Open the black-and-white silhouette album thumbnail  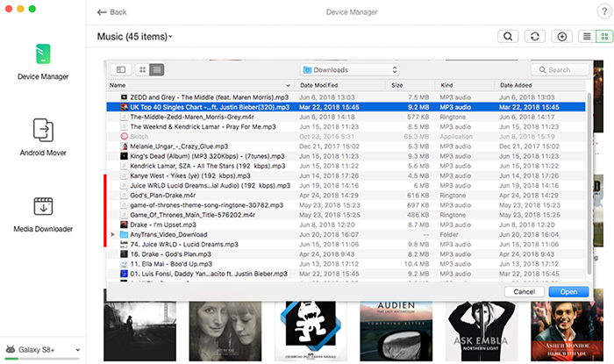[x=139, y=331]
